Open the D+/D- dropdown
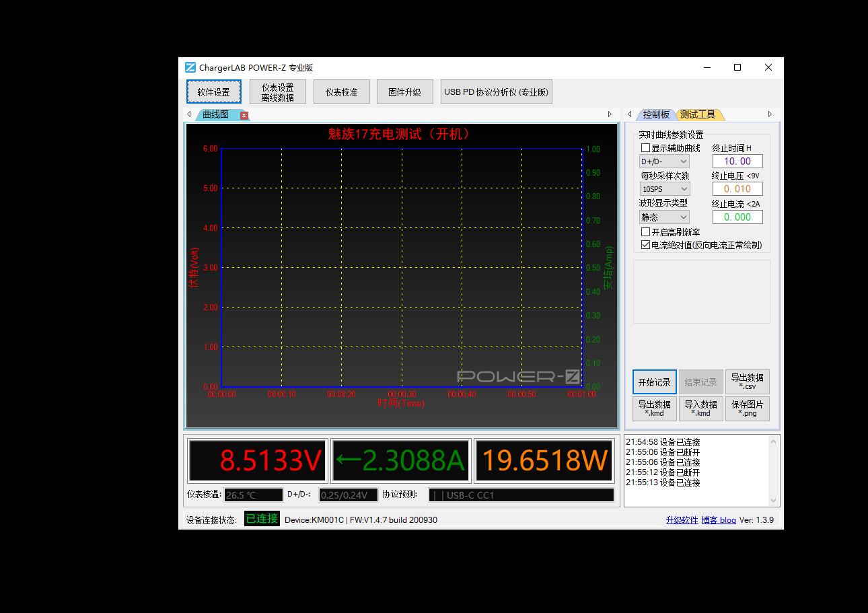Viewport: 868px width, 613px height. point(664,161)
